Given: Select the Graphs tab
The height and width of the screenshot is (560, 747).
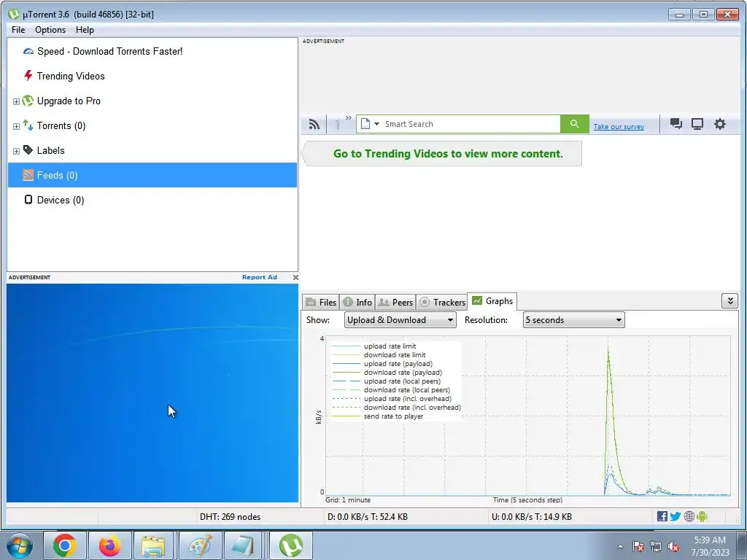Looking at the screenshot, I should pos(492,301).
